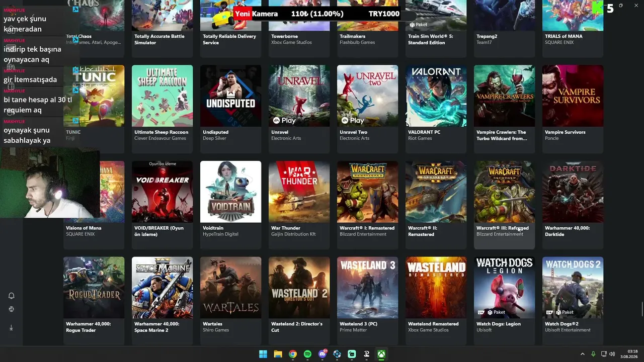Select the Wasteland 2 Director's Cut cover
This screenshot has width=644, height=362.
[x=299, y=288]
